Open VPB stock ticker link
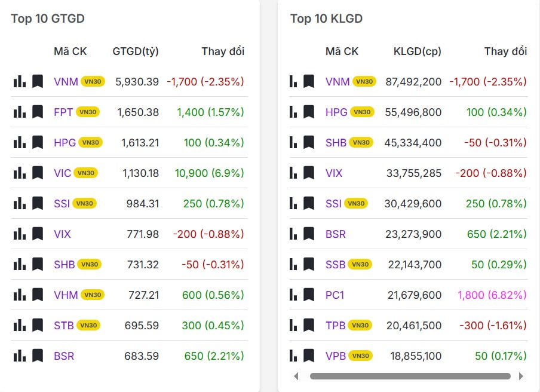 click(x=335, y=356)
